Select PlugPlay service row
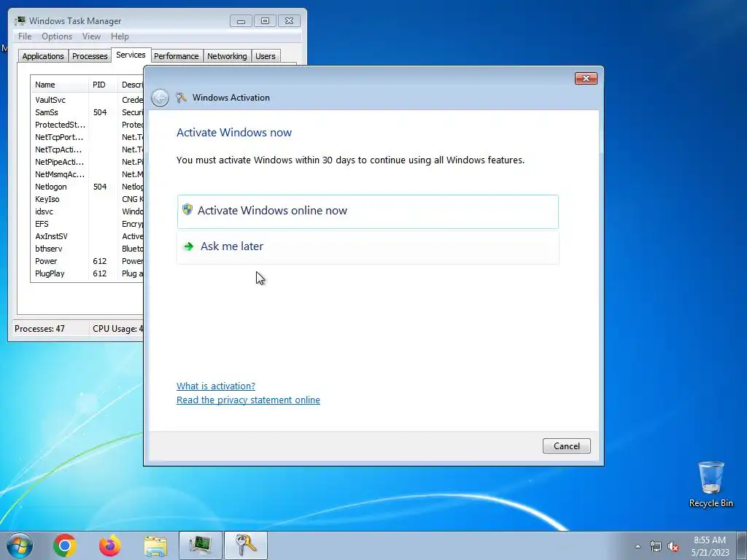 coord(88,273)
